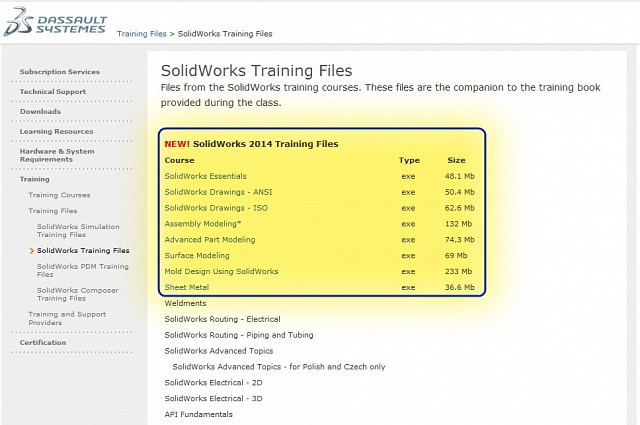The width and height of the screenshot is (640, 425).
Task: Open the Weldments course link
Action: pyautogui.click(x=185, y=304)
